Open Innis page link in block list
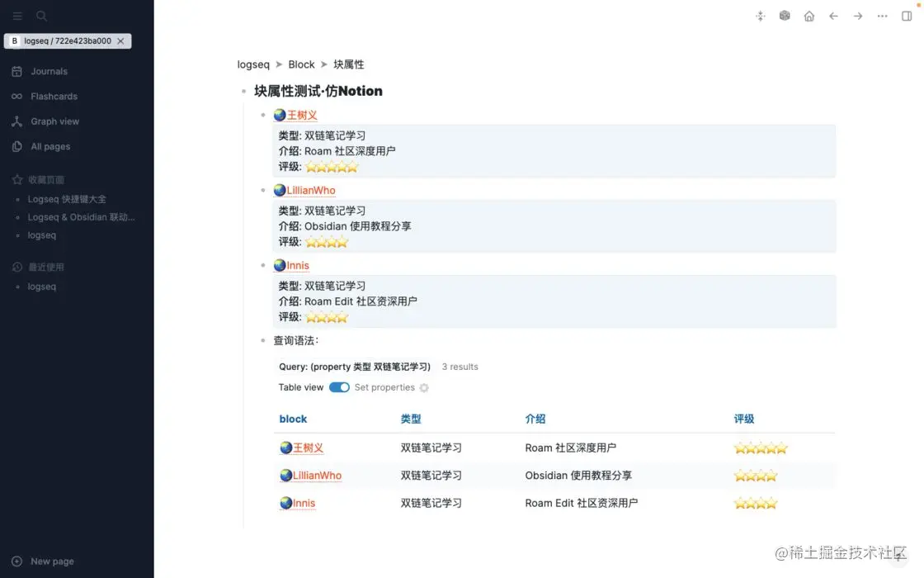Viewport: 924px width, 578px height. pyautogui.click(x=298, y=265)
